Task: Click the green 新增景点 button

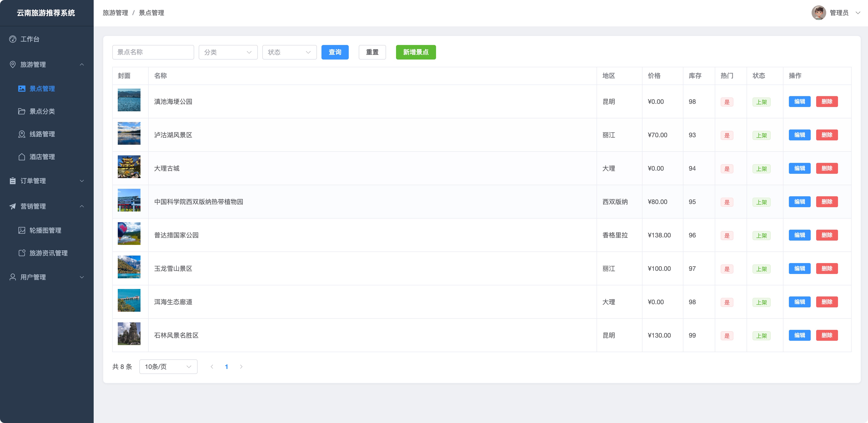Action: tap(415, 52)
